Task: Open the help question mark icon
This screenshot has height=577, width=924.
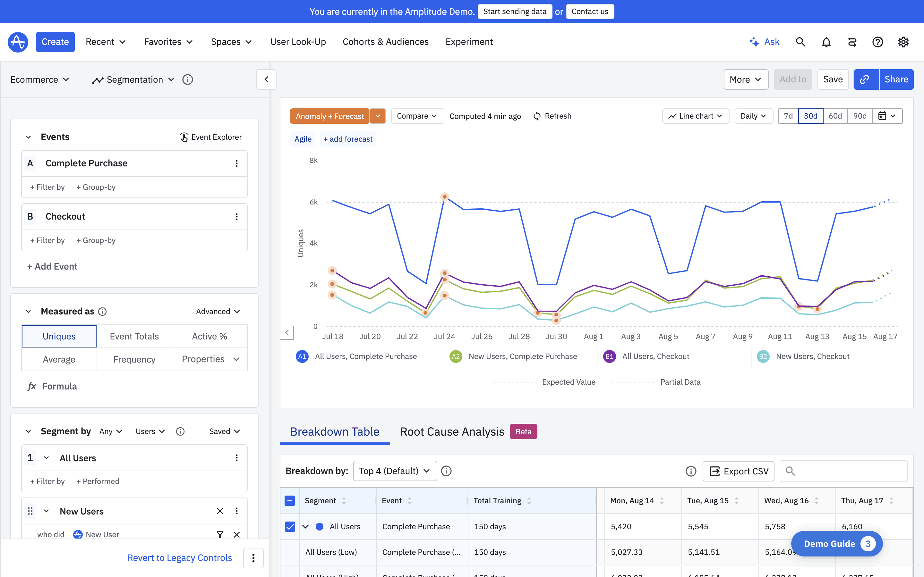Action: [x=877, y=42]
